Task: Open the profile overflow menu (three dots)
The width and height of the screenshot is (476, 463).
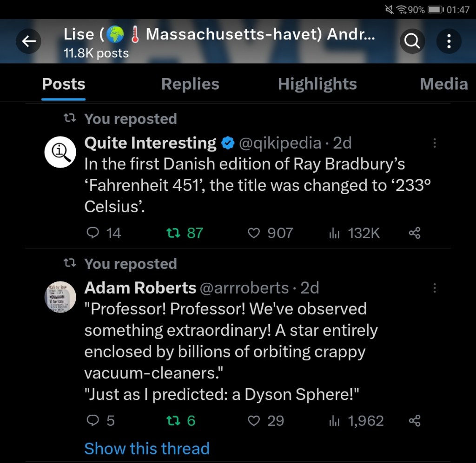Action: click(x=449, y=42)
